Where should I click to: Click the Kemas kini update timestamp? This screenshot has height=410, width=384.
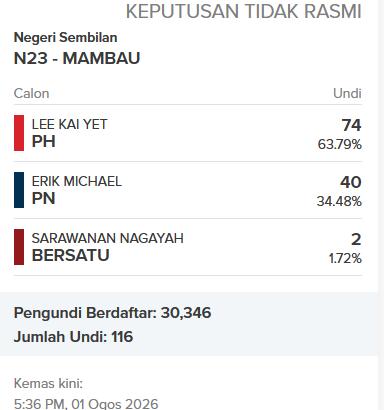(86, 394)
